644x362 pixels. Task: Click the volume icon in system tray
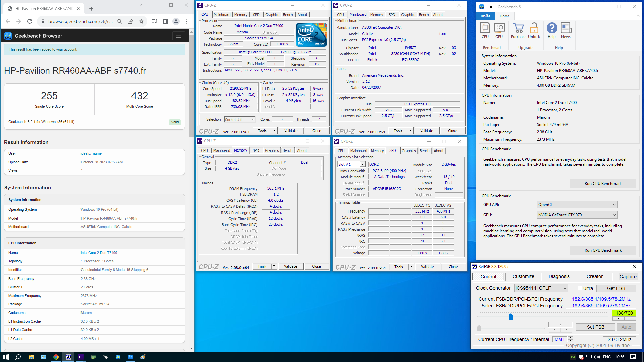point(597,357)
